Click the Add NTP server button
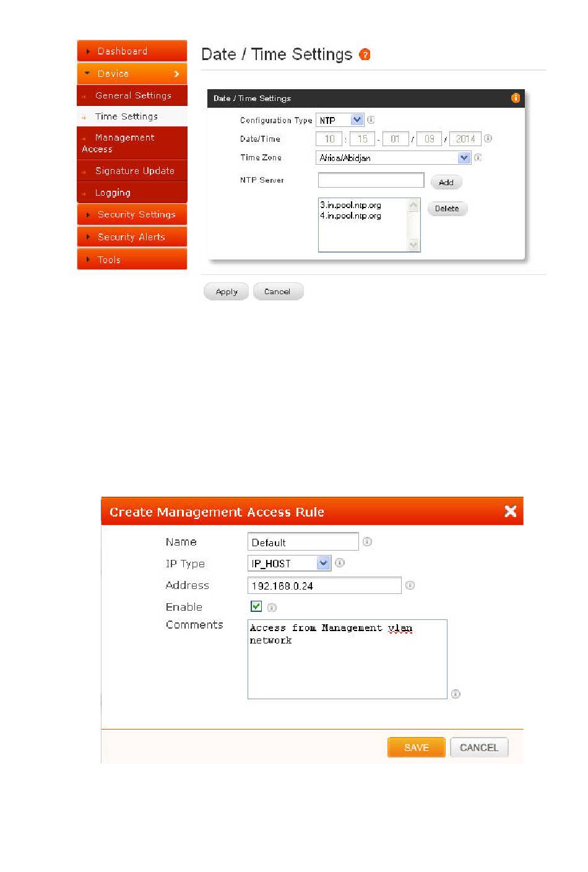The height and width of the screenshot is (872, 588). coord(446,182)
